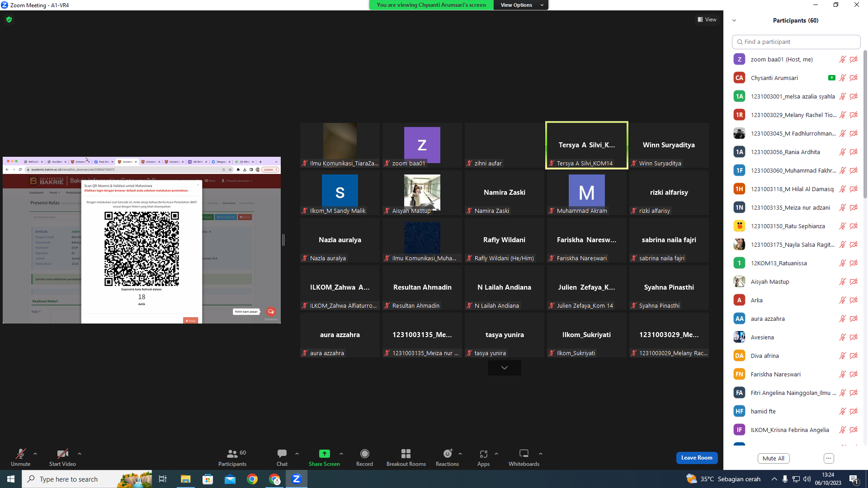Screen dimensions: 868x488
Task: Toggle video for Chysanti Arumsari in list
Action: coord(854,78)
